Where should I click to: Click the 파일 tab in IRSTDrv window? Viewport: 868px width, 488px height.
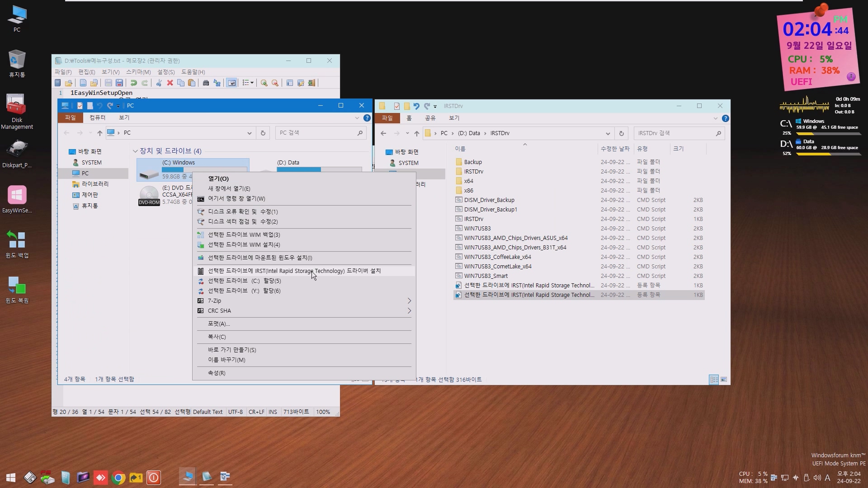(387, 118)
